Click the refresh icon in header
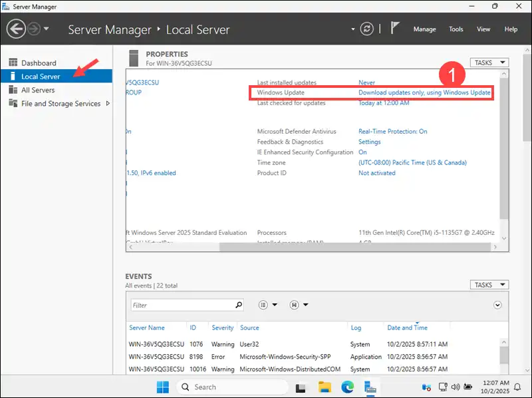This screenshot has width=532, height=398. [366, 29]
